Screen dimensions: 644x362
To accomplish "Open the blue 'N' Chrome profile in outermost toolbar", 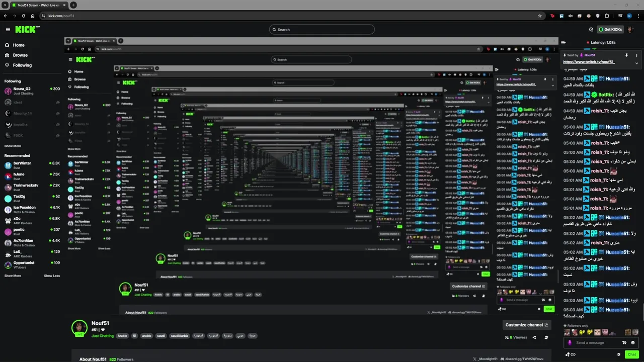I will [629, 16].
